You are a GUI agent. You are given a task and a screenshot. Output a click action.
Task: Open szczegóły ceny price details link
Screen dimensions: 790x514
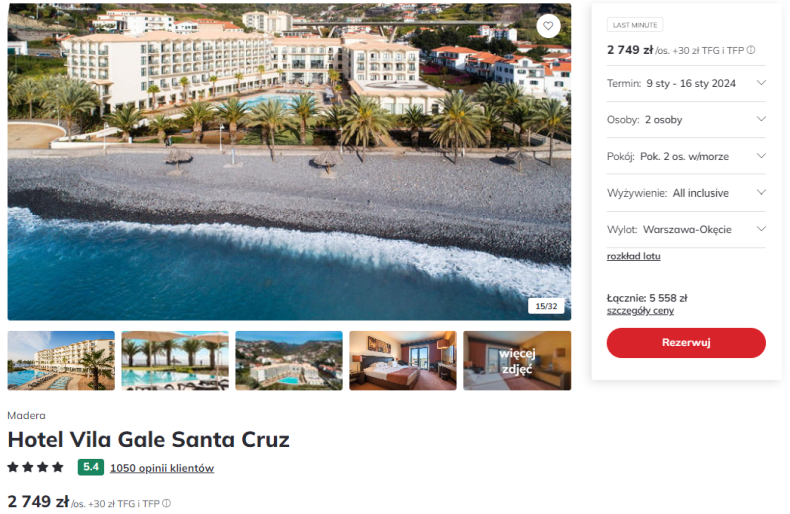tap(640, 310)
